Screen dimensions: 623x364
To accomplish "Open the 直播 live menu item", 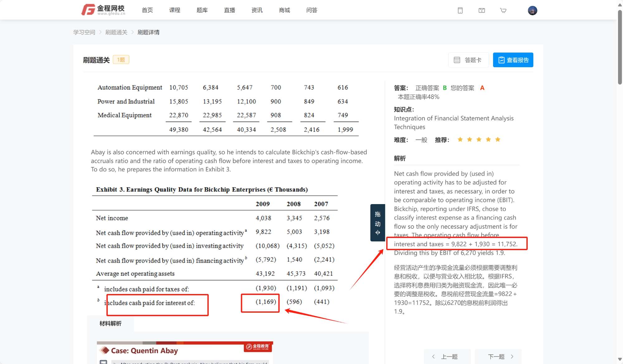I will 230,10.
